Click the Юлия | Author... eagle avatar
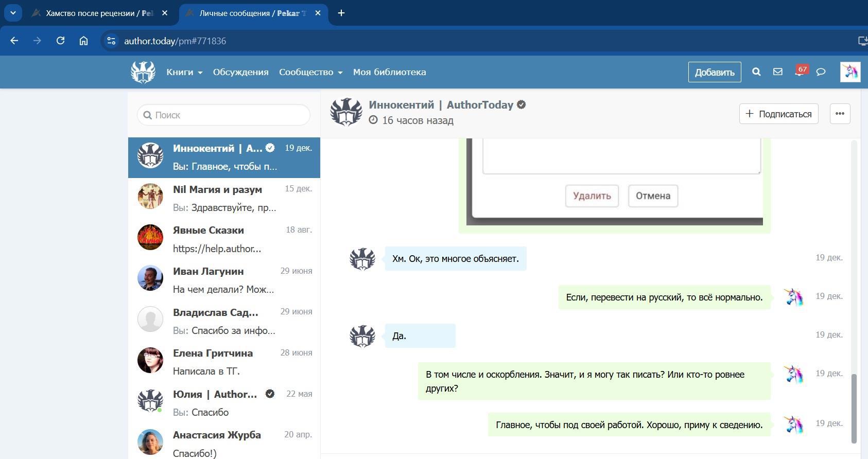Image resolution: width=868 pixels, height=459 pixels. (x=150, y=401)
